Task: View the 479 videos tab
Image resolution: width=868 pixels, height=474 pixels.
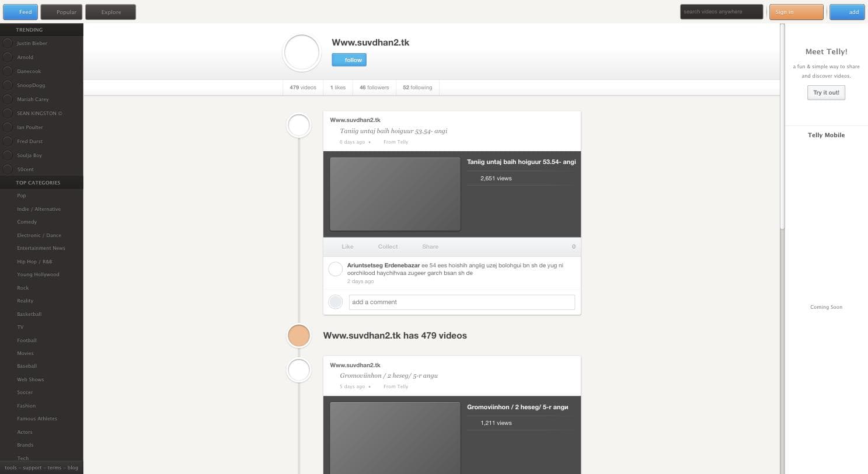Action: click(x=302, y=88)
